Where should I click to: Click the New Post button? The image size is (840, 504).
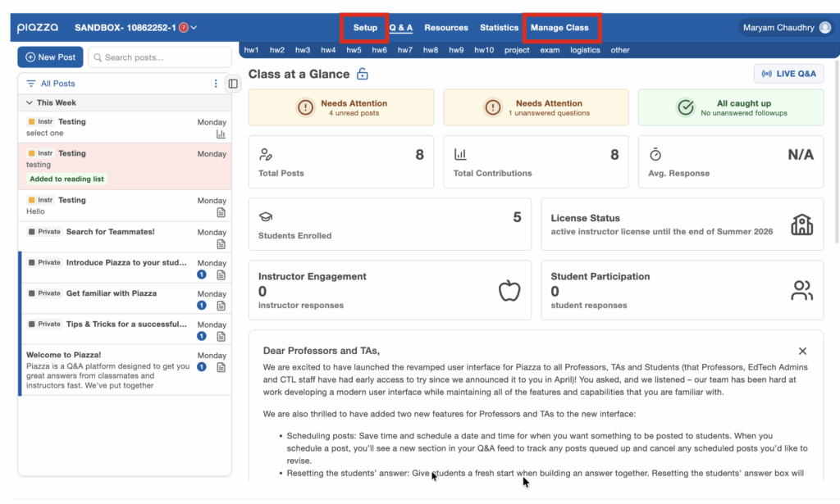coord(50,57)
